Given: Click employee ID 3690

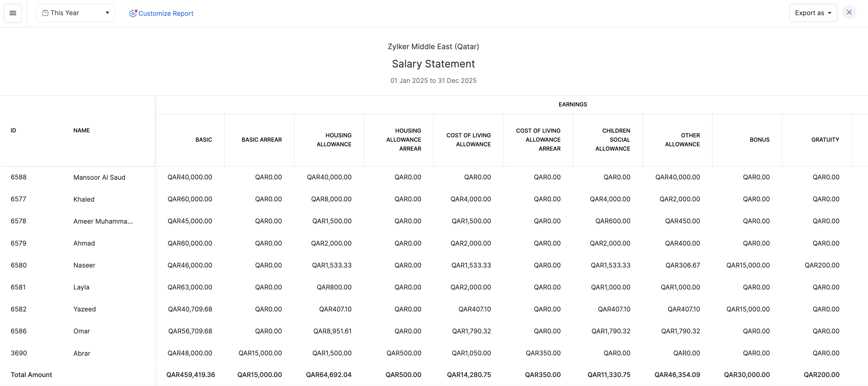Looking at the screenshot, I should 19,353.
